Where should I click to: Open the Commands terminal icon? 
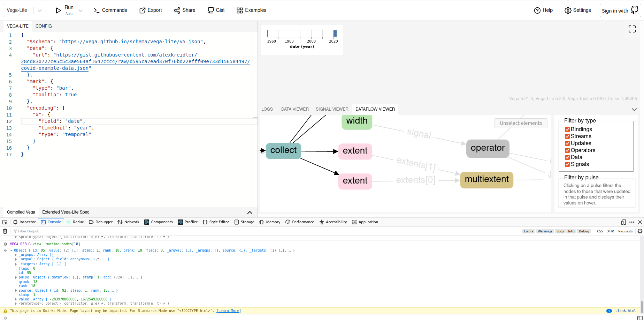point(97,10)
